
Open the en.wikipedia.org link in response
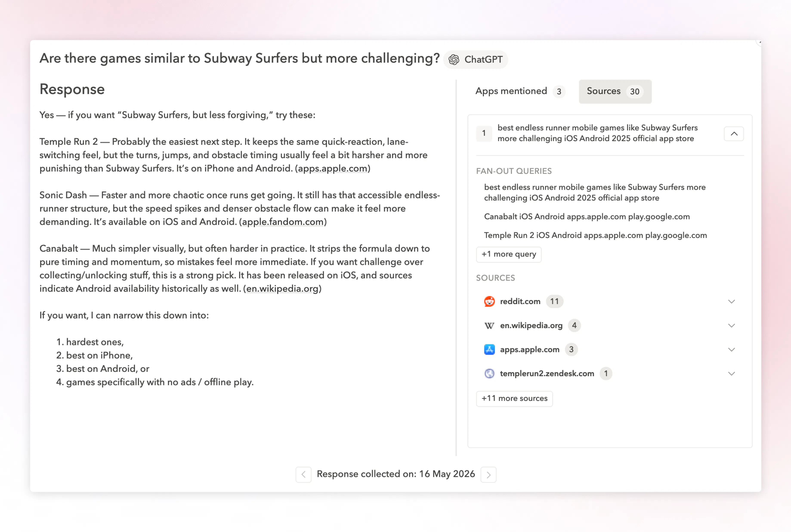[x=282, y=289]
